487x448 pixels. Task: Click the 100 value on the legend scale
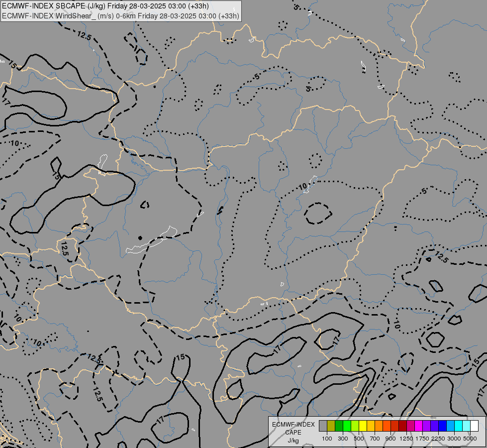click(327, 439)
